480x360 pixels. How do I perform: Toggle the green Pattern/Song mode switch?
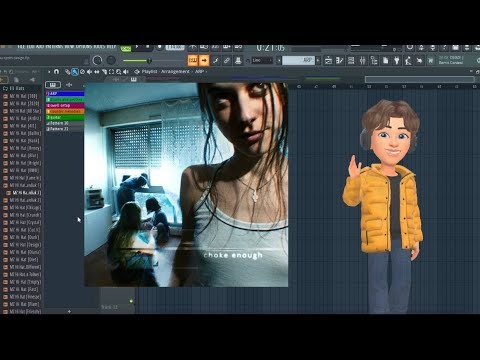pos(126,48)
